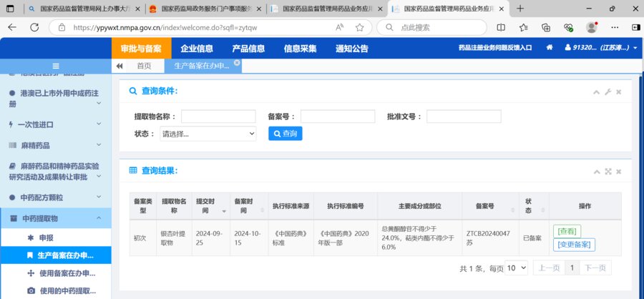Sort by 状态 column
The width and height of the screenshot is (644, 299).
(534, 206)
